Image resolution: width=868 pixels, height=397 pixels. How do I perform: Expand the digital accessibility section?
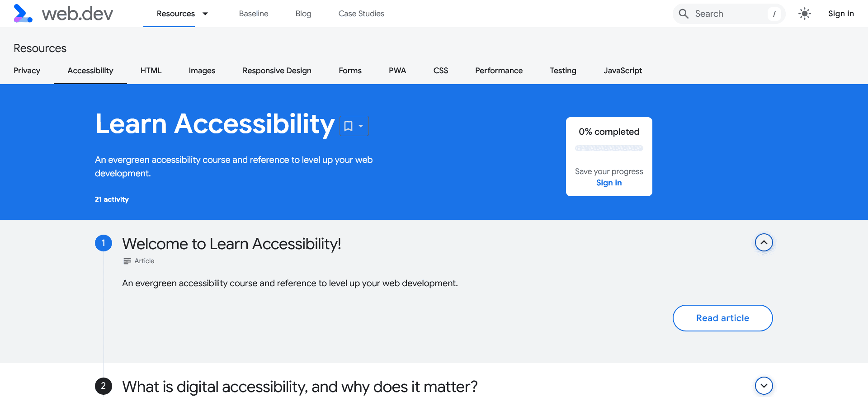coord(764,386)
